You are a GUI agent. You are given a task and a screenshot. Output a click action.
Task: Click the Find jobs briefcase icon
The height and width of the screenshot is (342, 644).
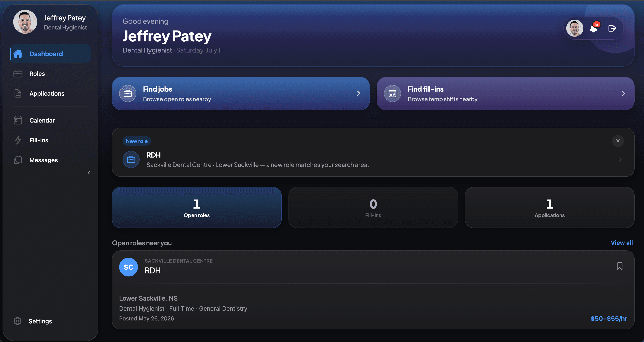[128, 94]
